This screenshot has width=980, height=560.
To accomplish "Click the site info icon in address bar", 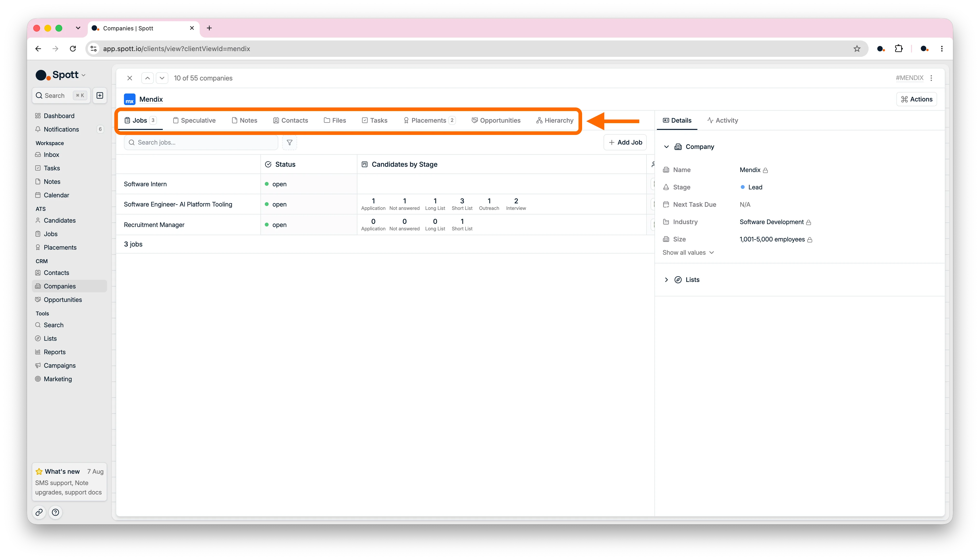I will coord(94,49).
